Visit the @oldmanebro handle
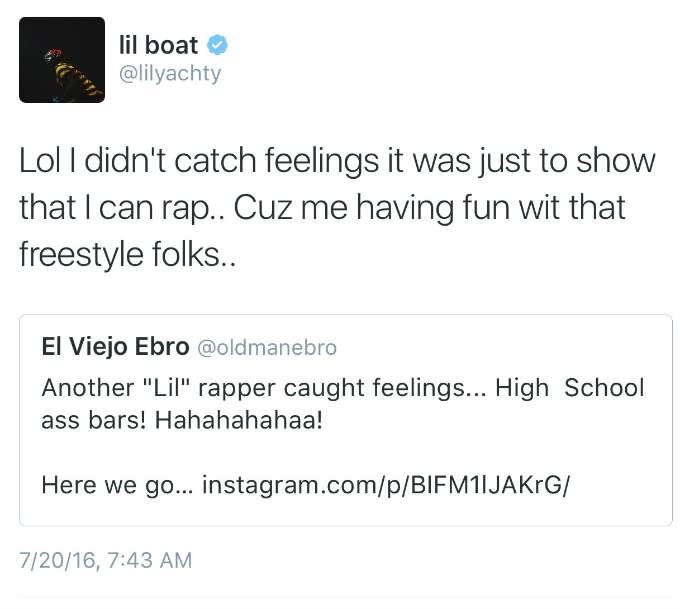The image size is (680, 609). 267,348
